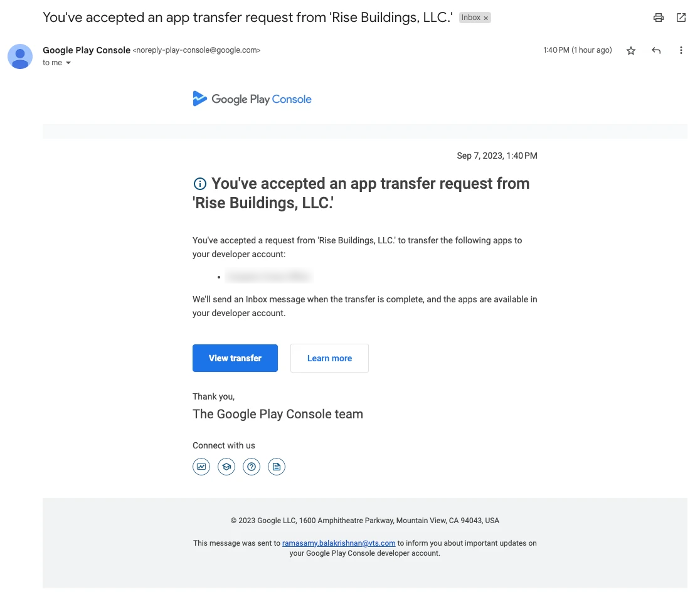Click the View transfer button
The image size is (700, 604).
tap(235, 358)
